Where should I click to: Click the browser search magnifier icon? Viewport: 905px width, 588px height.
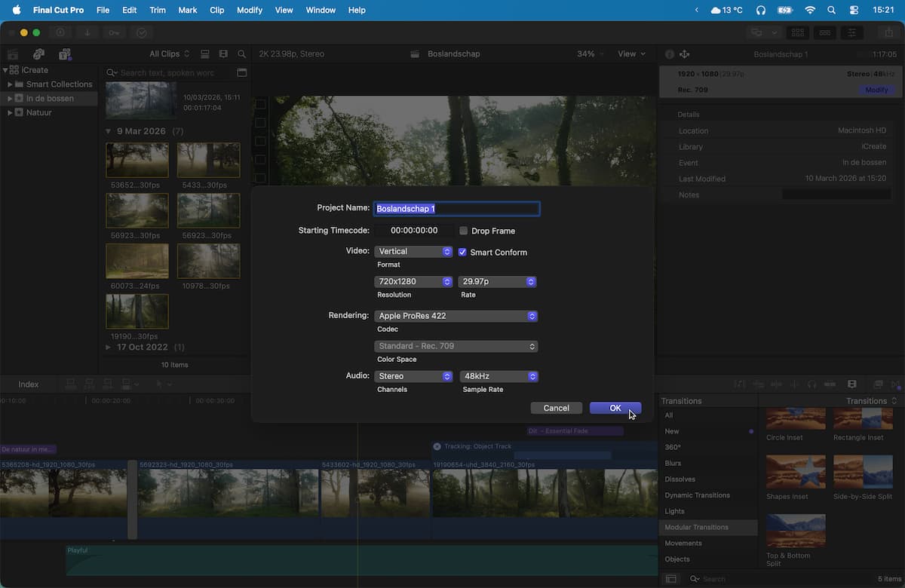click(241, 54)
